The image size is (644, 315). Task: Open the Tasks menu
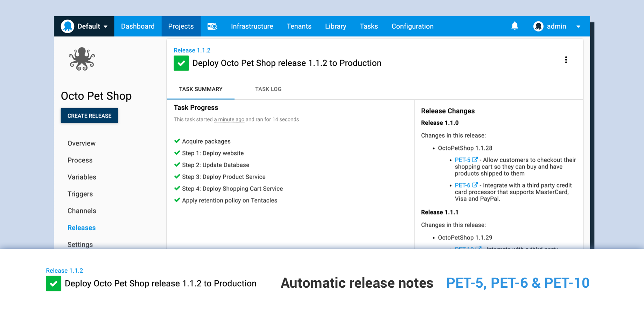point(369,26)
